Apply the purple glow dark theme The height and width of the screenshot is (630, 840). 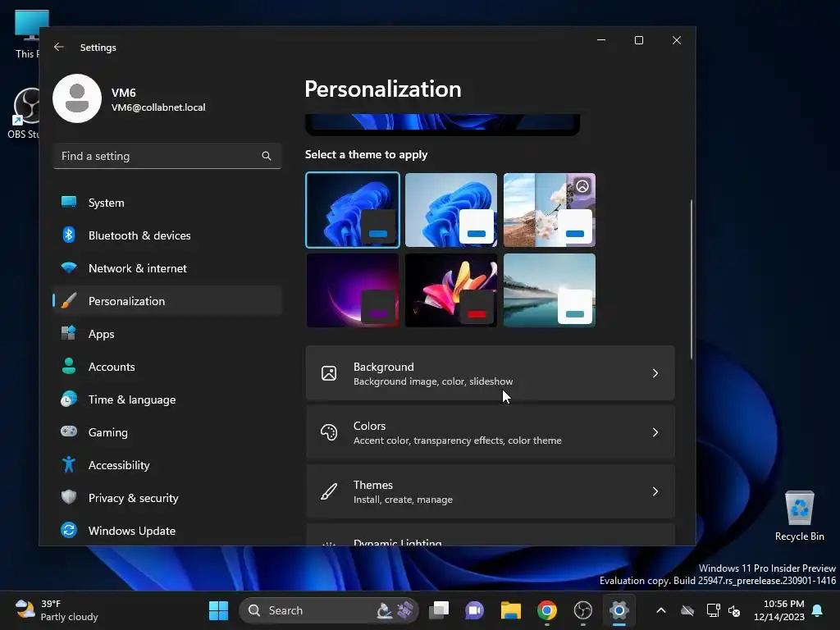(353, 290)
